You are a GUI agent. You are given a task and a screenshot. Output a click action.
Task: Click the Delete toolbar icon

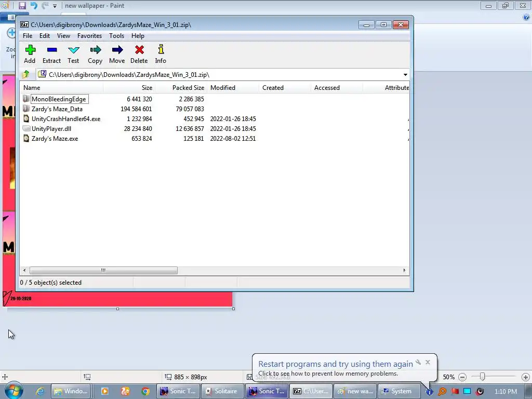point(139,54)
